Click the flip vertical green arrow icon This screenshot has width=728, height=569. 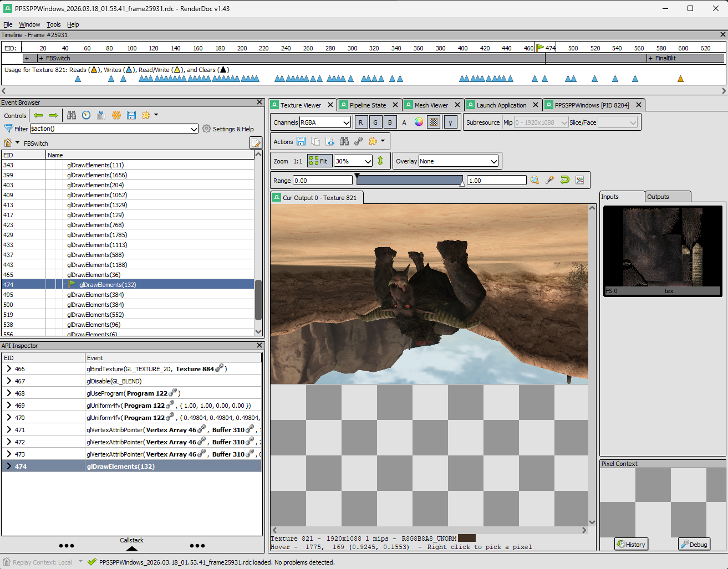380,161
